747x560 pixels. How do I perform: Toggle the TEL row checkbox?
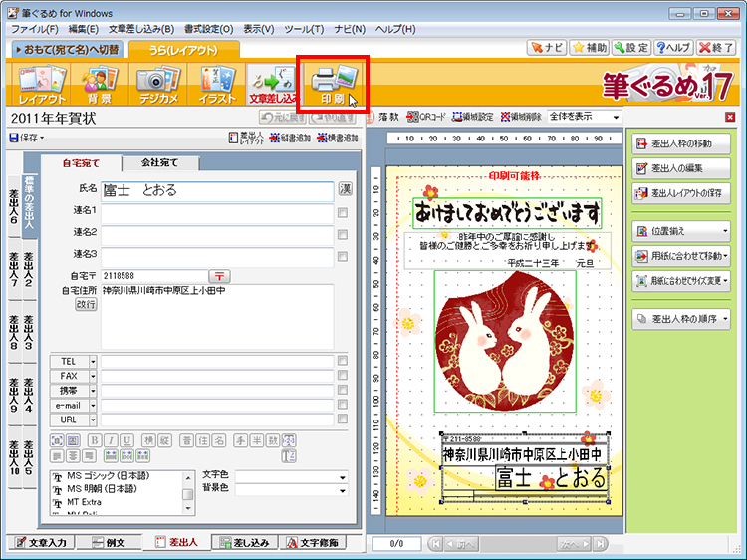pyautogui.click(x=343, y=361)
